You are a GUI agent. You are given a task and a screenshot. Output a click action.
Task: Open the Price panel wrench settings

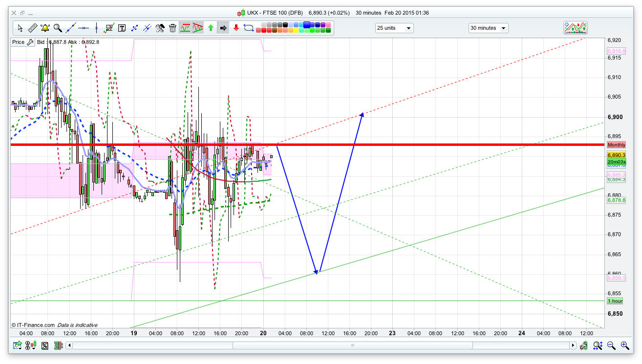(30, 42)
